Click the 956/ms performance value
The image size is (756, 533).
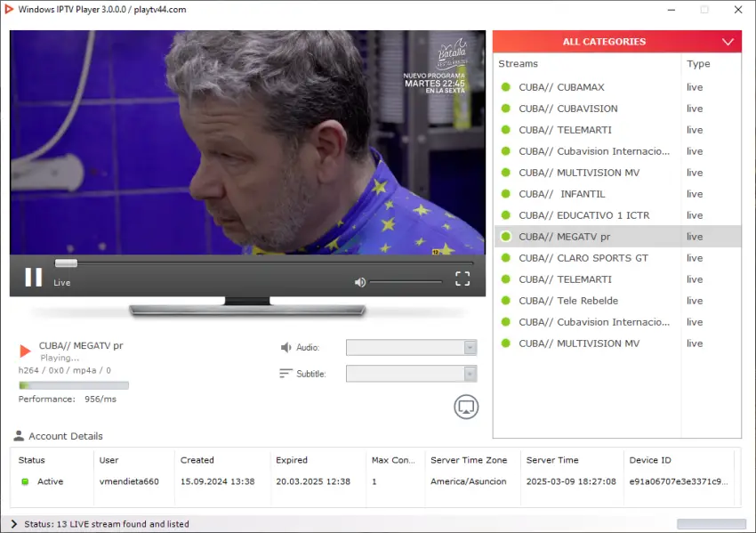coord(101,399)
